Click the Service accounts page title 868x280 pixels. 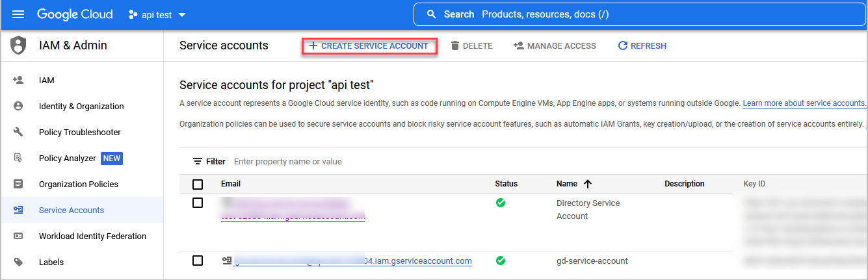[x=224, y=45]
